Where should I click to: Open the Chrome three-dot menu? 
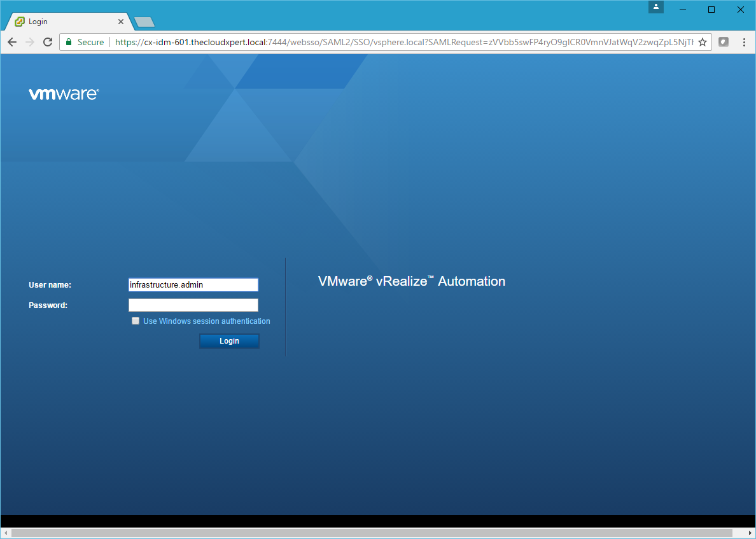pos(744,42)
